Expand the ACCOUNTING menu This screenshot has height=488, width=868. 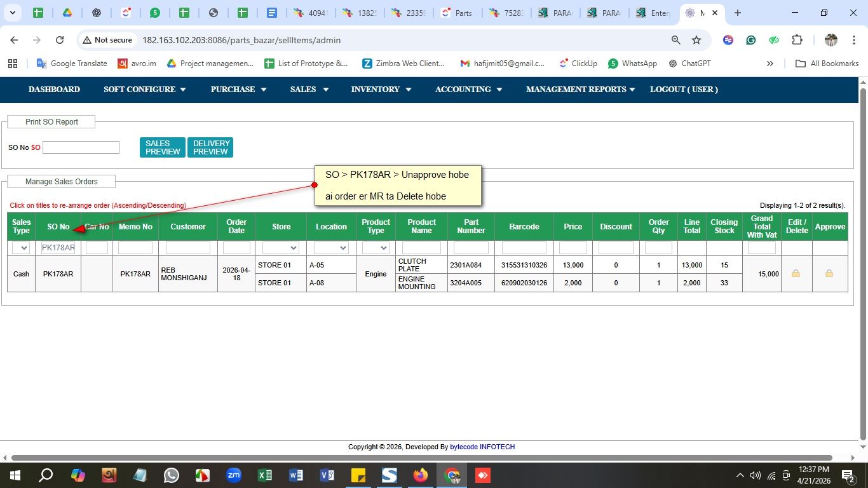[x=469, y=90]
